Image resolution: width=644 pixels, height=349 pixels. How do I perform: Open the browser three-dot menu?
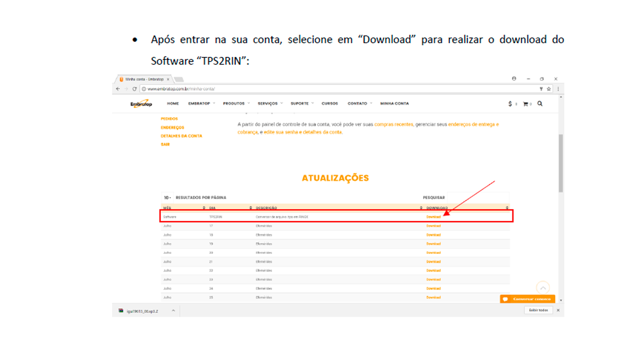558,89
